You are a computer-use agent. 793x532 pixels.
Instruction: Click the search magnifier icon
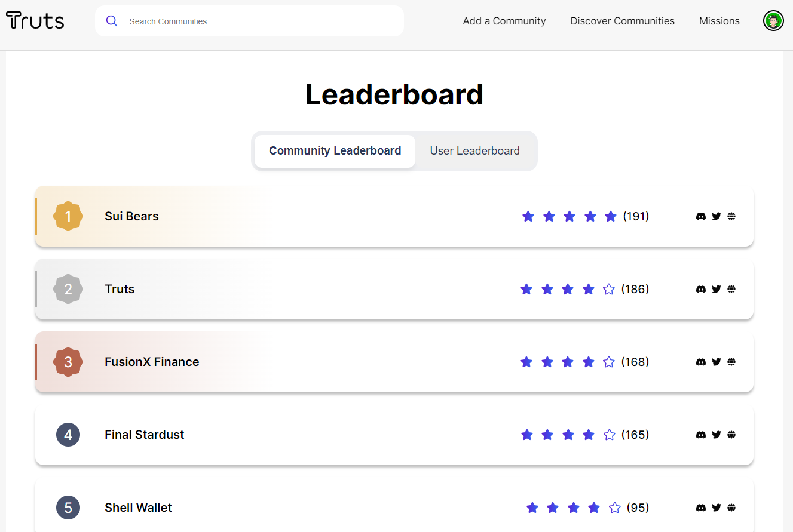(x=112, y=21)
